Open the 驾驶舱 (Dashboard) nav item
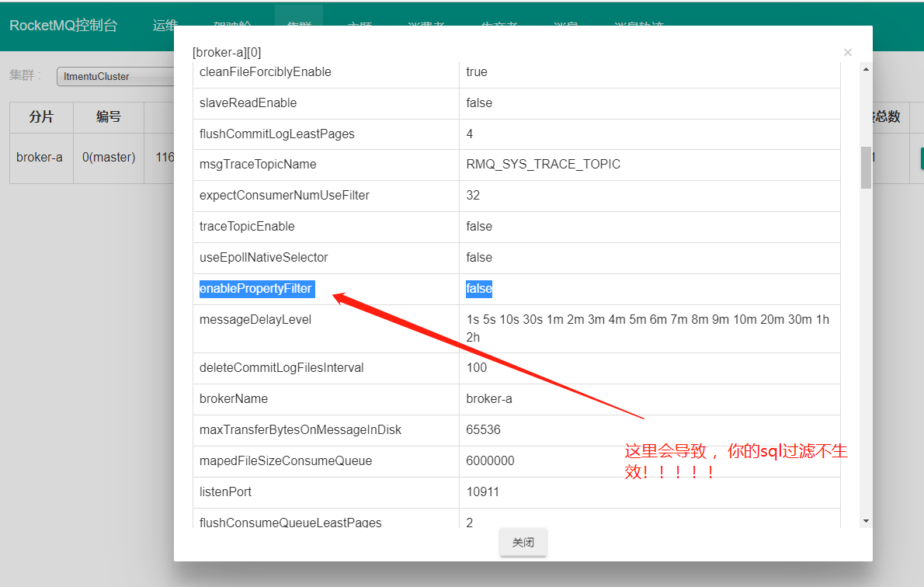Viewport: 924px width, 587px height. [x=231, y=26]
